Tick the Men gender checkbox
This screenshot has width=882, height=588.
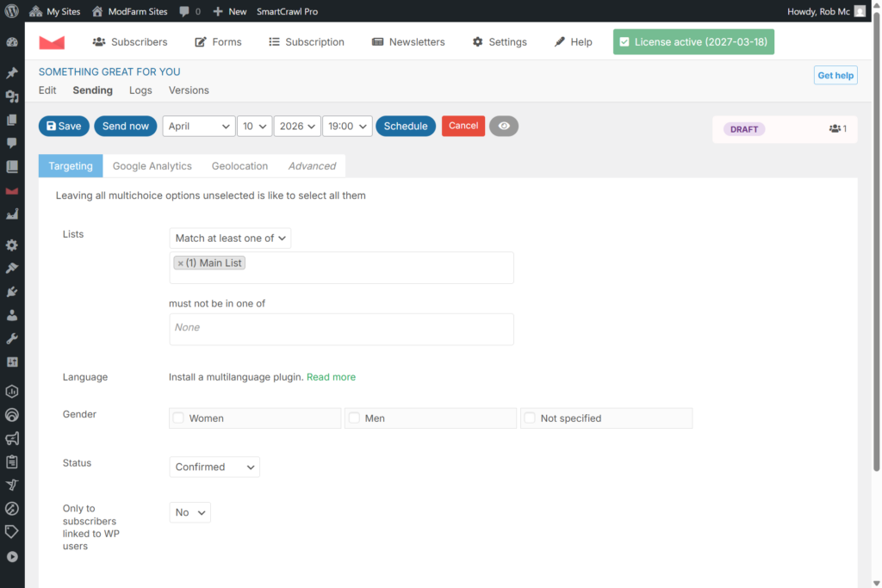point(354,418)
